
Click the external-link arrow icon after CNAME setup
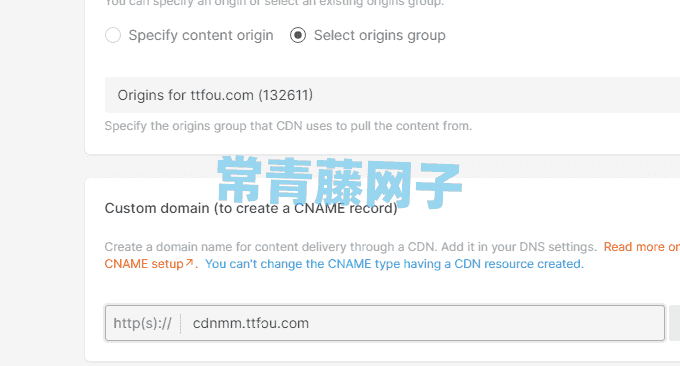click(189, 262)
